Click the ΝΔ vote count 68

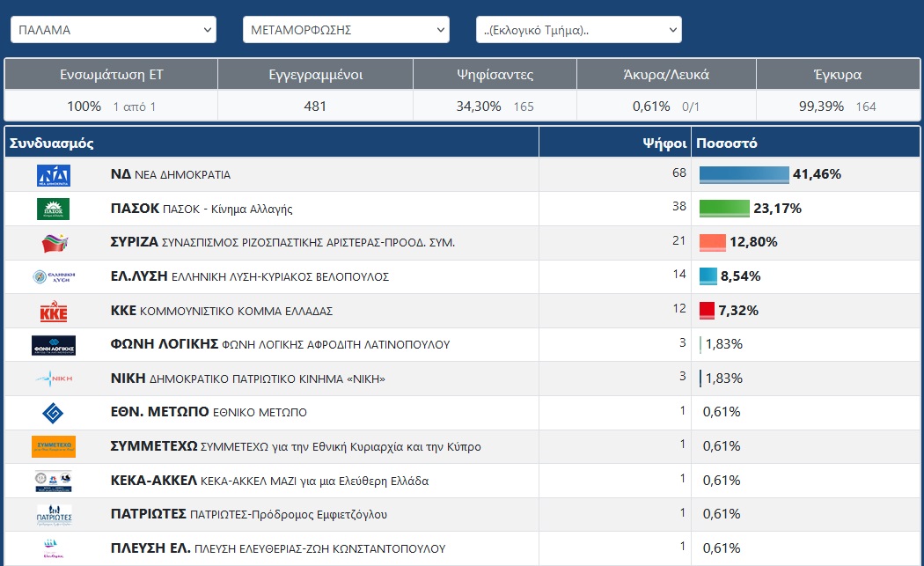click(x=678, y=173)
